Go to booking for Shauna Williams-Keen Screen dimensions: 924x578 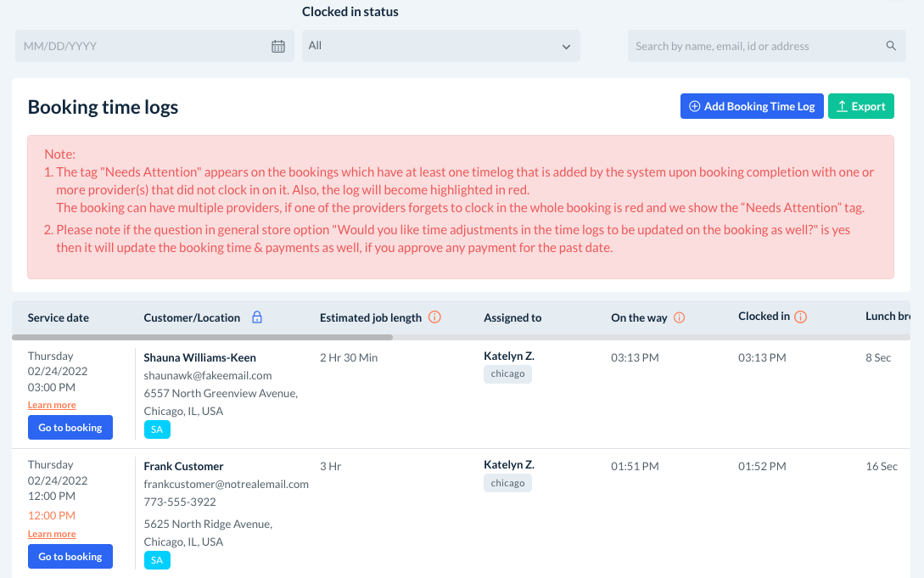click(70, 428)
